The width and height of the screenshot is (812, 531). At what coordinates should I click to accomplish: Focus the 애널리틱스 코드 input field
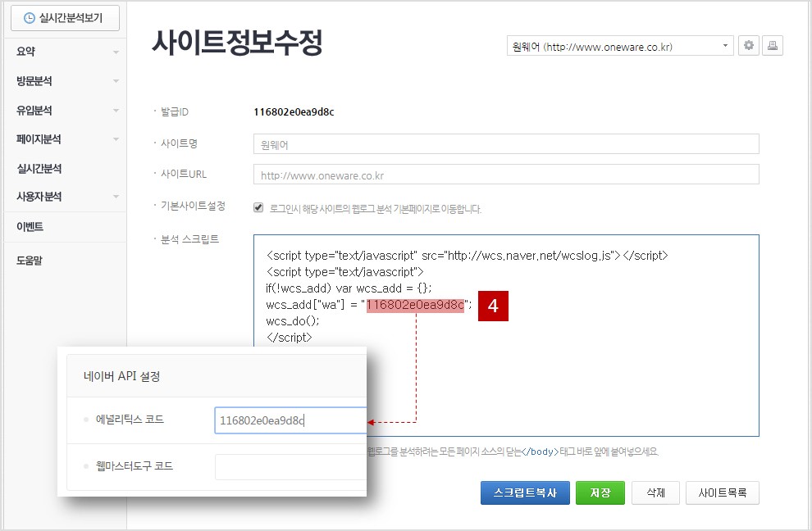[290, 420]
